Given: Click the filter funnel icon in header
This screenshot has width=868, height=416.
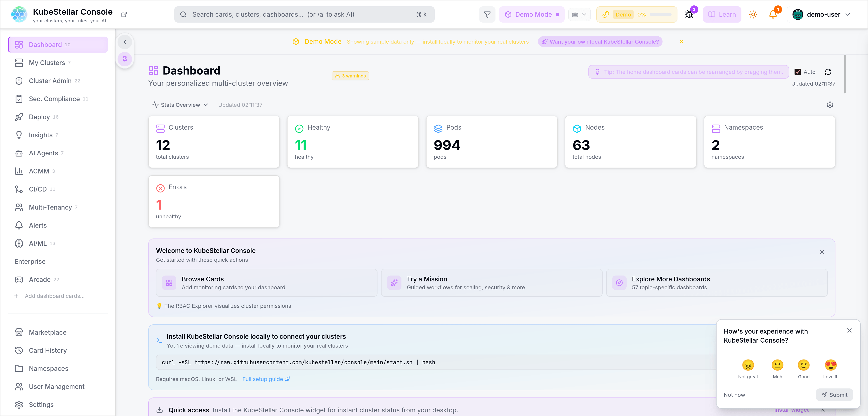Looking at the screenshot, I should 487,14.
